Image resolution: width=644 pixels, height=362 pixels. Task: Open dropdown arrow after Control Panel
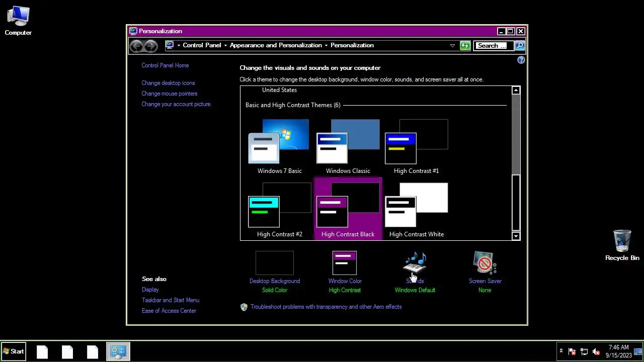225,46
